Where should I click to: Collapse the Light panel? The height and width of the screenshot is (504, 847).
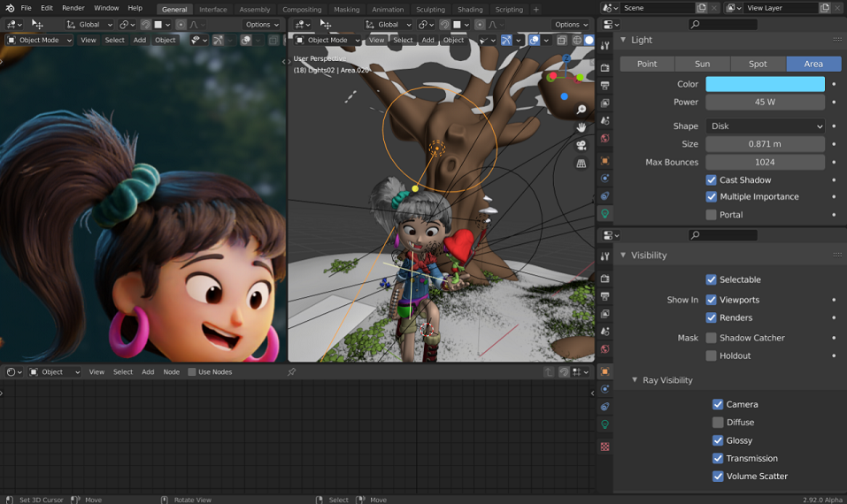pyautogui.click(x=623, y=40)
